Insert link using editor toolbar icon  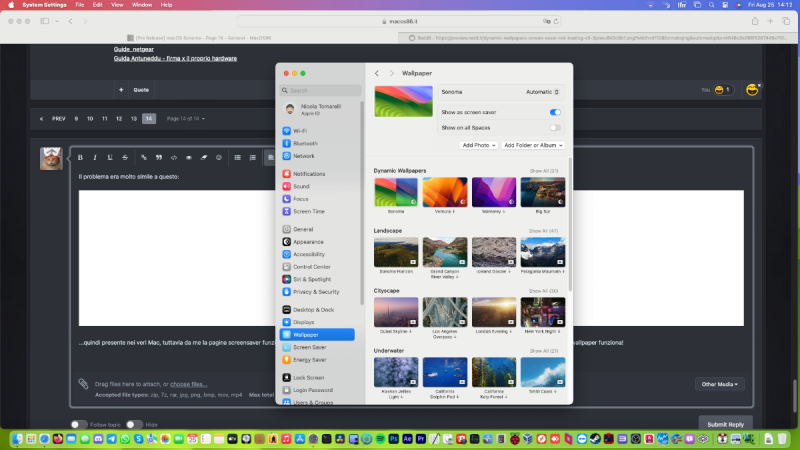coord(144,157)
